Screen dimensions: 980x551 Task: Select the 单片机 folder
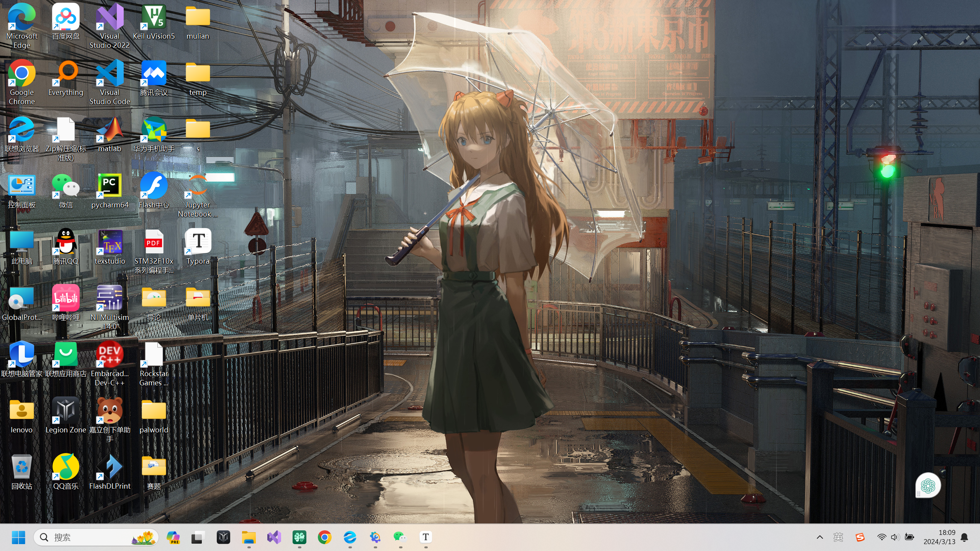pyautogui.click(x=198, y=303)
